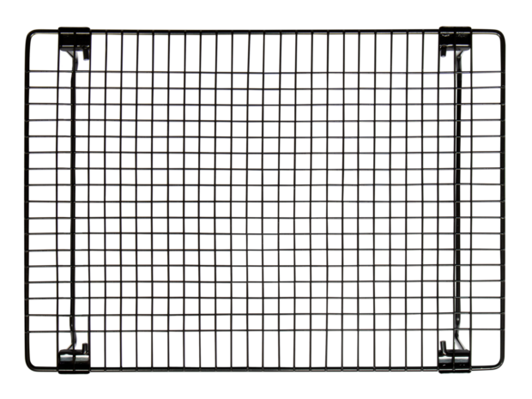Image resolution: width=532 pixels, height=399 pixels.
Task: Click the midpoint of the top frame wire
Action: (267, 30)
